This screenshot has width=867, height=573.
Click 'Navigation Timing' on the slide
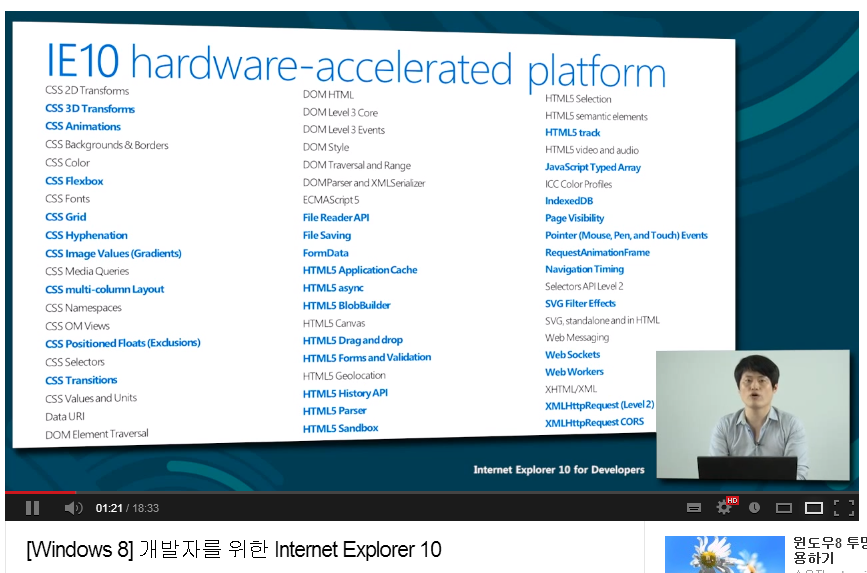(x=584, y=269)
